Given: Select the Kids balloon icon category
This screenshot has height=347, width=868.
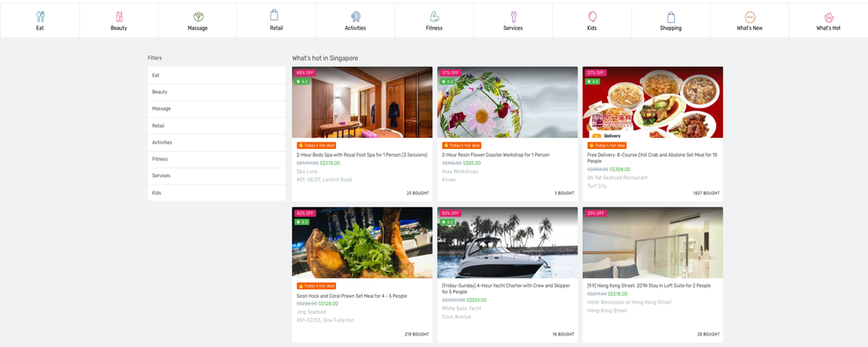Looking at the screenshot, I should point(592,17).
